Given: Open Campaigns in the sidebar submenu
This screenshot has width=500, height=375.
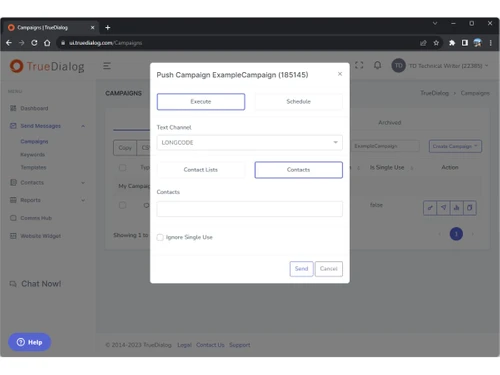Looking at the screenshot, I should 34,141.
